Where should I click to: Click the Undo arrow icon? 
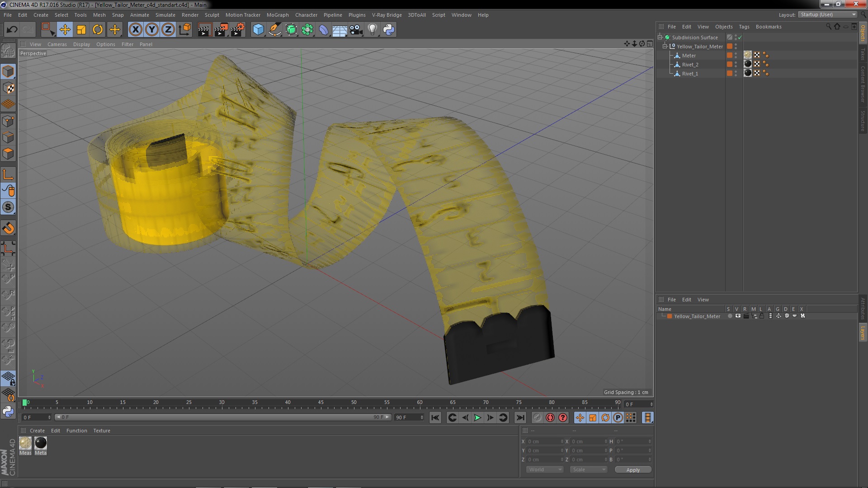click(12, 30)
